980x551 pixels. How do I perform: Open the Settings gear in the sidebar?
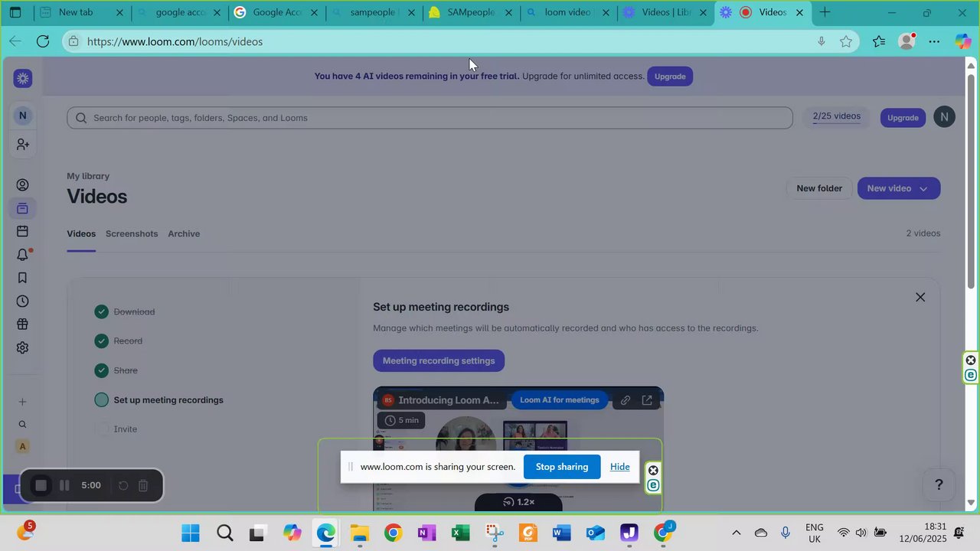(23, 347)
